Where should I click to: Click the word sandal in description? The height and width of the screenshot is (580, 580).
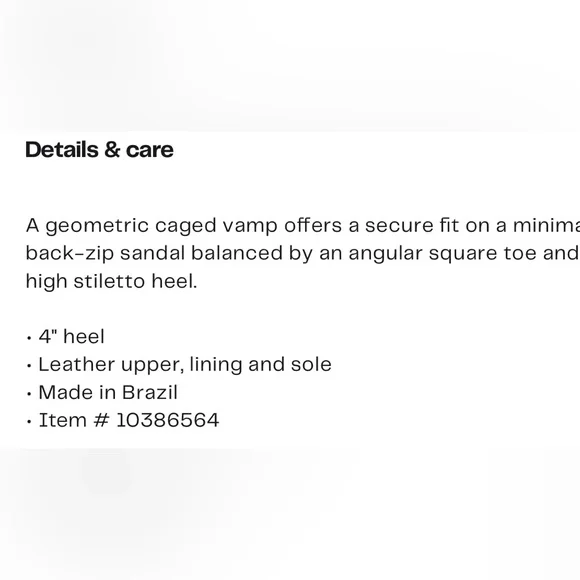(x=152, y=253)
